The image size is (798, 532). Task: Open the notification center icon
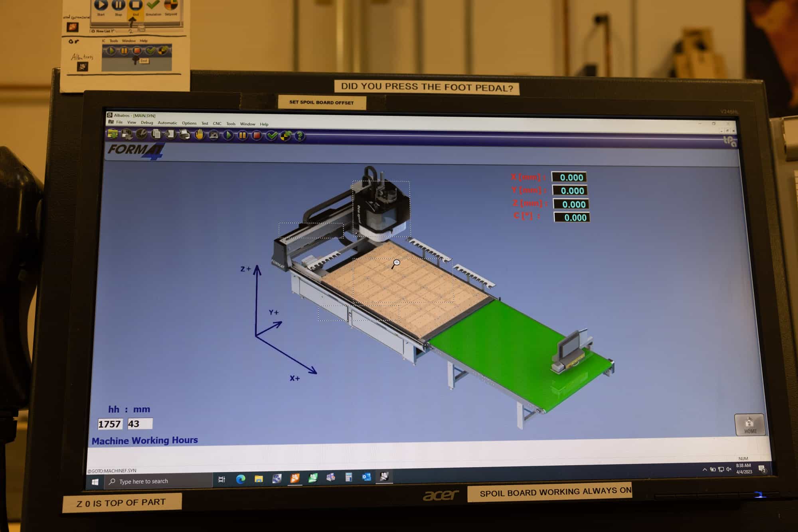pos(762,469)
